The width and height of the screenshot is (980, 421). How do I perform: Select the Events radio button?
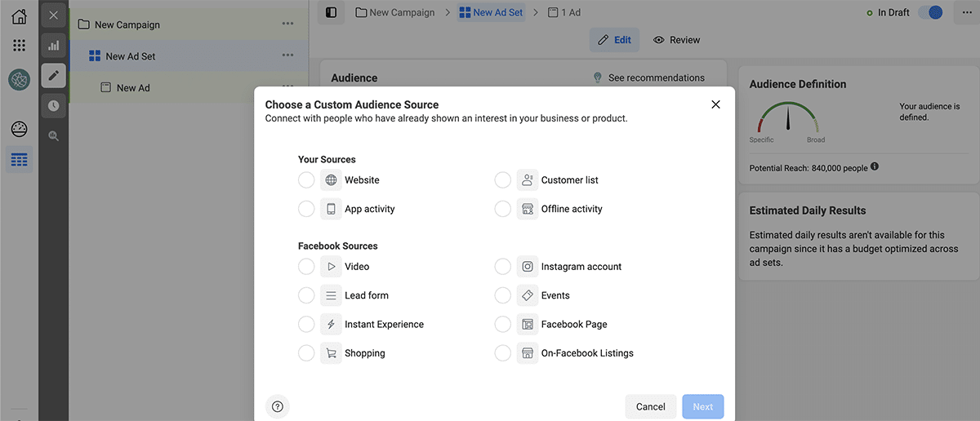[x=503, y=295]
